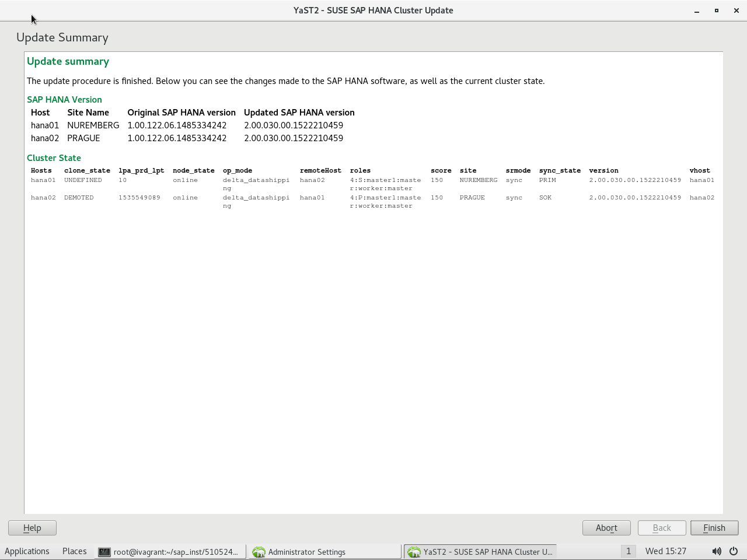747x560 pixels.
Task: Click the volume speaker icon
Action: (x=717, y=551)
